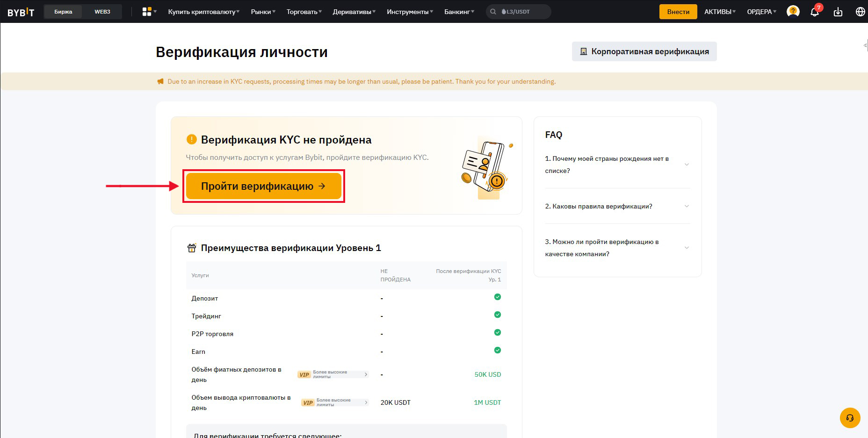
Task: Click the side panel collapse arrow
Action: click(x=865, y=45)
